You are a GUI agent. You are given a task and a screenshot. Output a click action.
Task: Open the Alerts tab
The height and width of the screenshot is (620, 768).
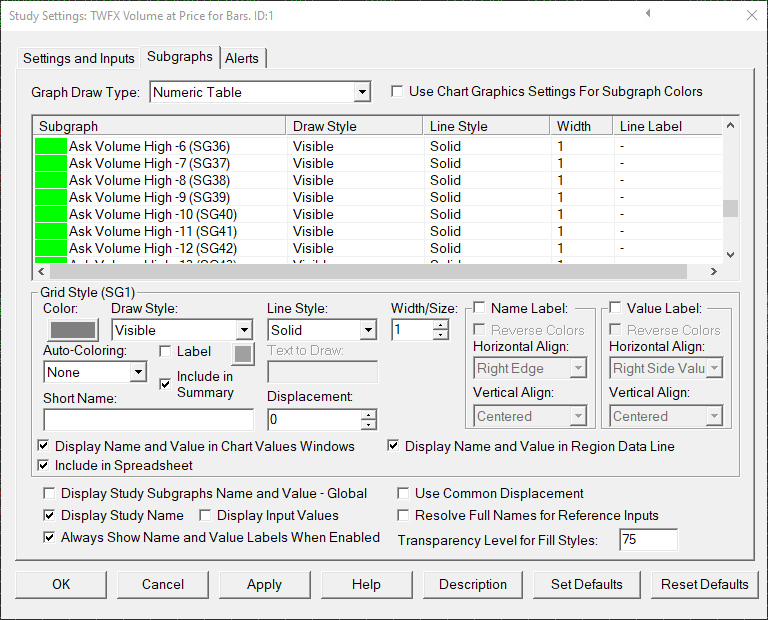tap(242, 58)
